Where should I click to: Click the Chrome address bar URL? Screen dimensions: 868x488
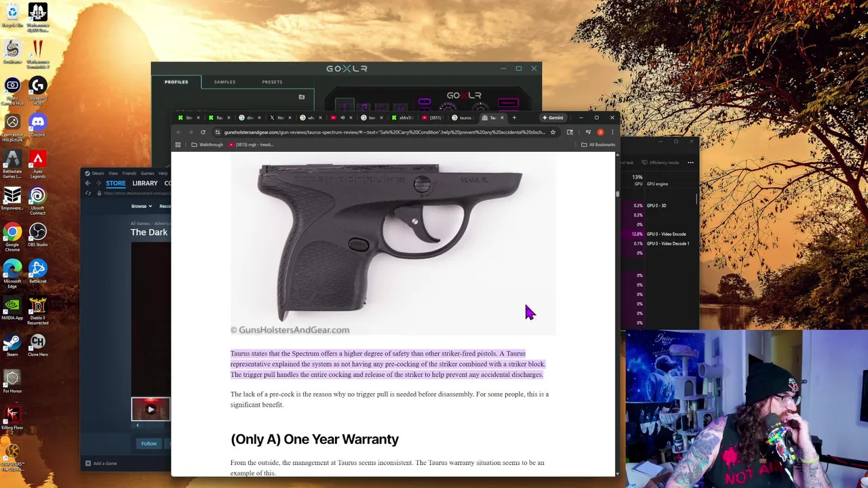coord(384,132)
